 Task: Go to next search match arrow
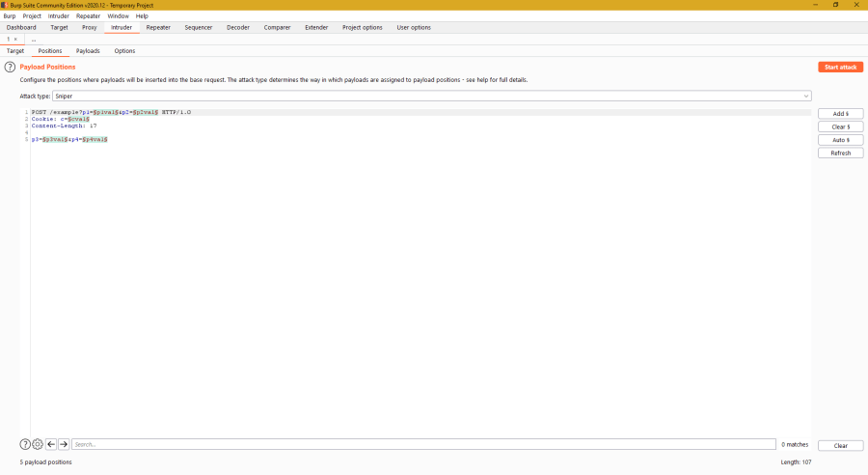click(x=64, y=444)
